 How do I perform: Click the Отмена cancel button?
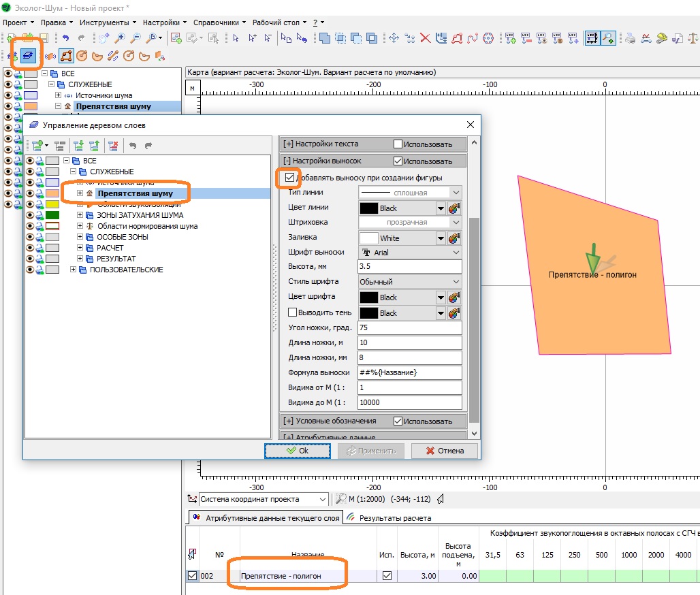coord(444,451)
